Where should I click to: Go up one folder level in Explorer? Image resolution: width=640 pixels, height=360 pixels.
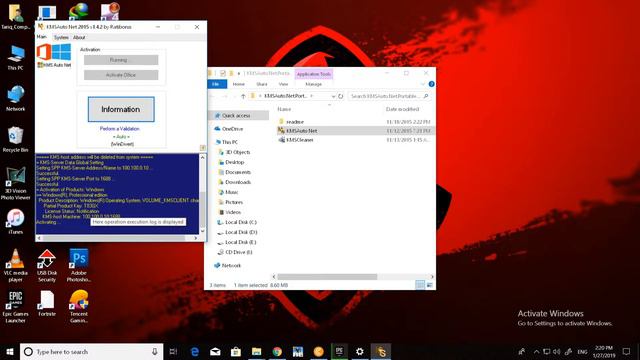pyautogui.click(x=243, y=96)
